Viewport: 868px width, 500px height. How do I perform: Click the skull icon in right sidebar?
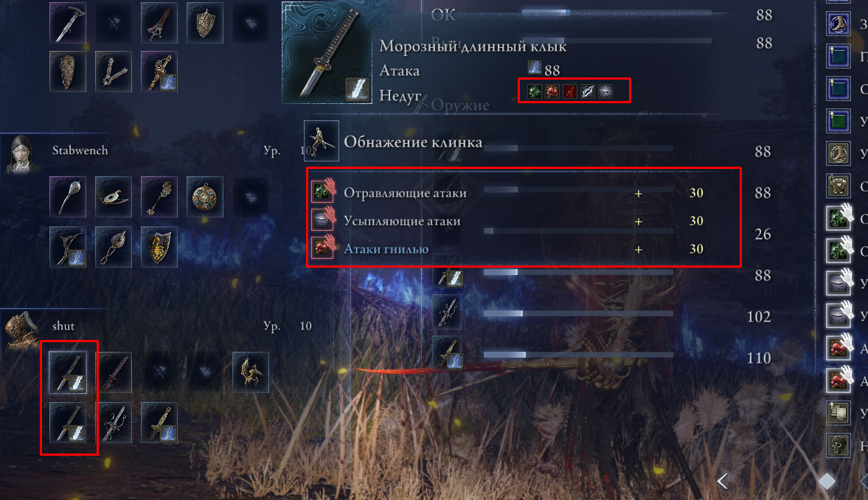[838, 445]
